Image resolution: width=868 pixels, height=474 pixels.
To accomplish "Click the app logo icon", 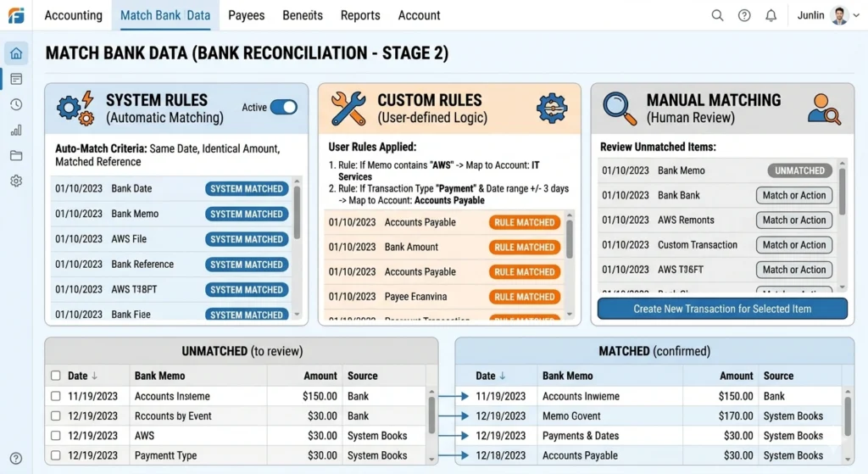I will (16, 15).
